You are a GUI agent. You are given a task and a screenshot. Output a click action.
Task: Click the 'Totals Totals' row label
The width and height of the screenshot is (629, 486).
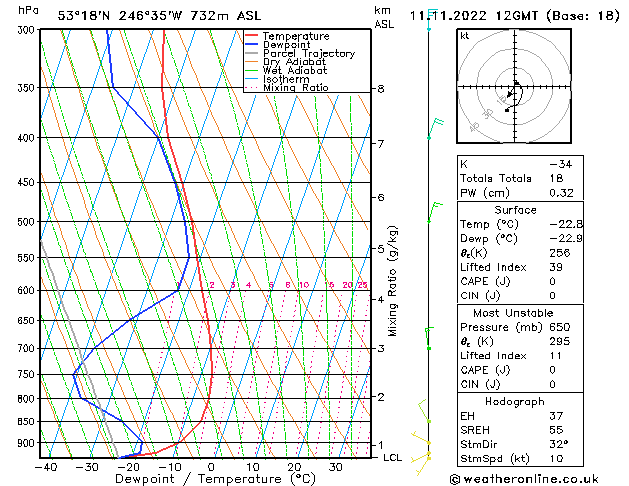tap(496, 178)
